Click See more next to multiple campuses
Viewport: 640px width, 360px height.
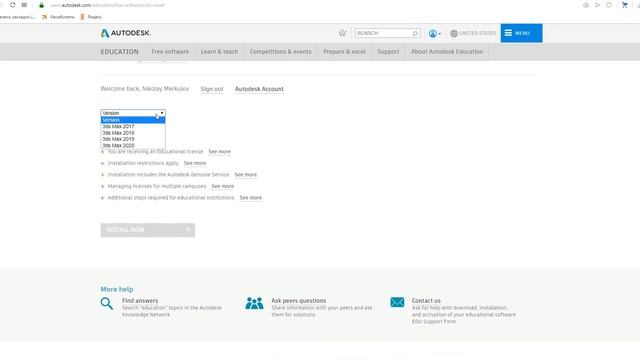tap(222, 186)
